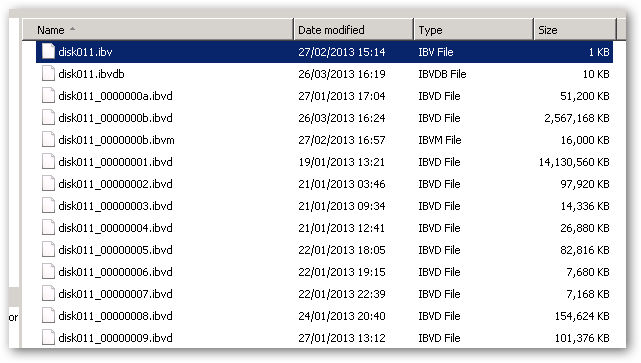Click the file icon for disk011_0000000b.ibvm
The height and width of the screenshot is (363, 641).
point(48,140)
